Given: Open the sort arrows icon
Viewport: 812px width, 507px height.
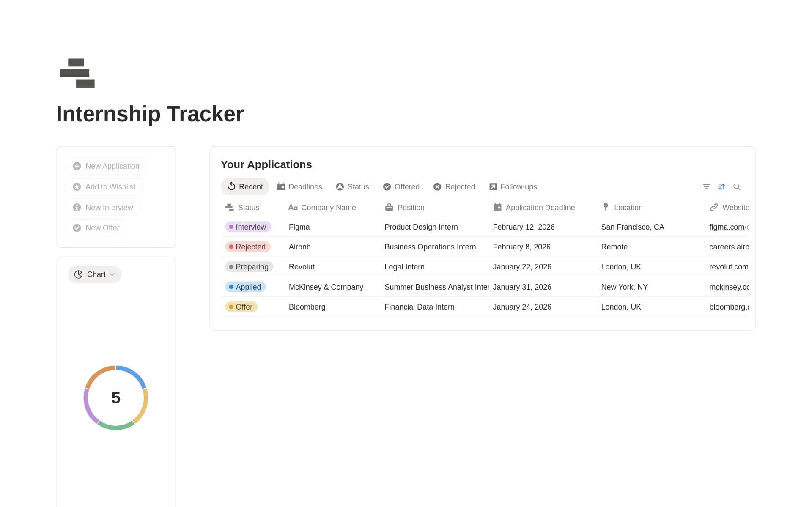Looking at the screenshot, I should (x=721, y=187).
